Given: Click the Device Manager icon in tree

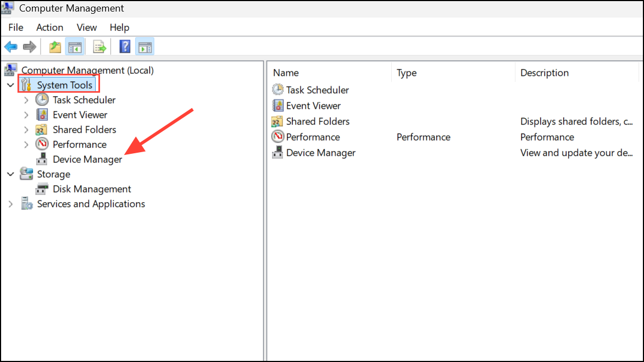Looking at the screenshot, I should point(41,159).
